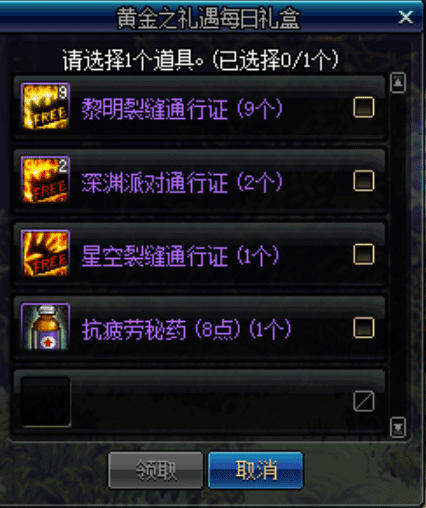Tick the checkbox for 抗疲劳秘药 (8点)
The height and width of the screenshot is (508, 426).
[x=364, y=327]
